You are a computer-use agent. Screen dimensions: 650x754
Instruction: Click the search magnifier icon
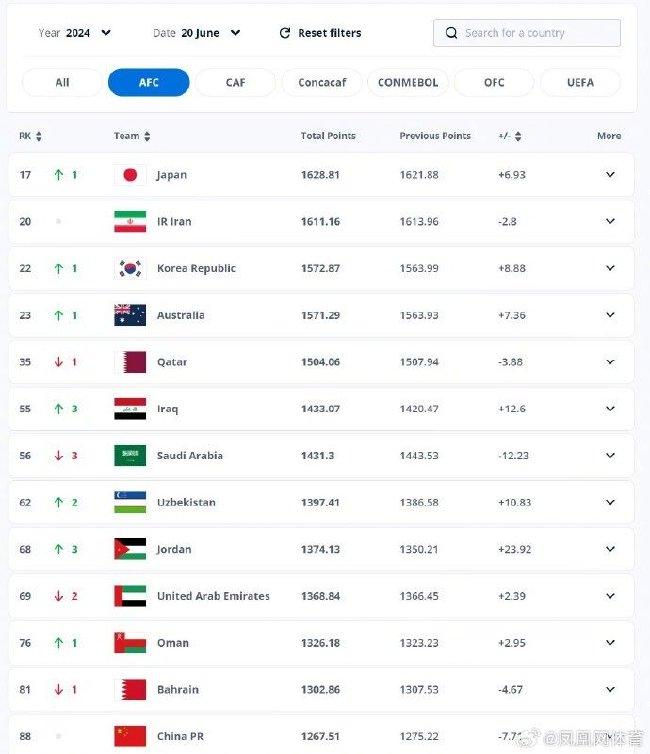(x=451, y=33)
